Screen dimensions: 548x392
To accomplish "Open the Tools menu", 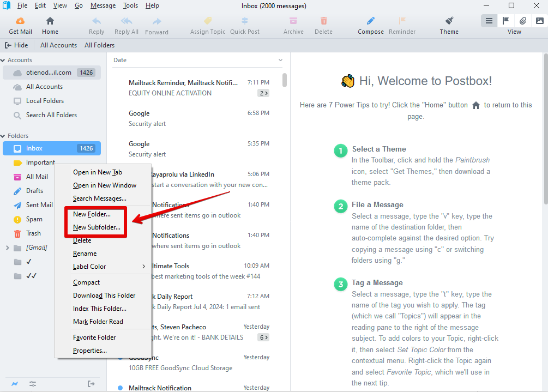I will (130, 5).
